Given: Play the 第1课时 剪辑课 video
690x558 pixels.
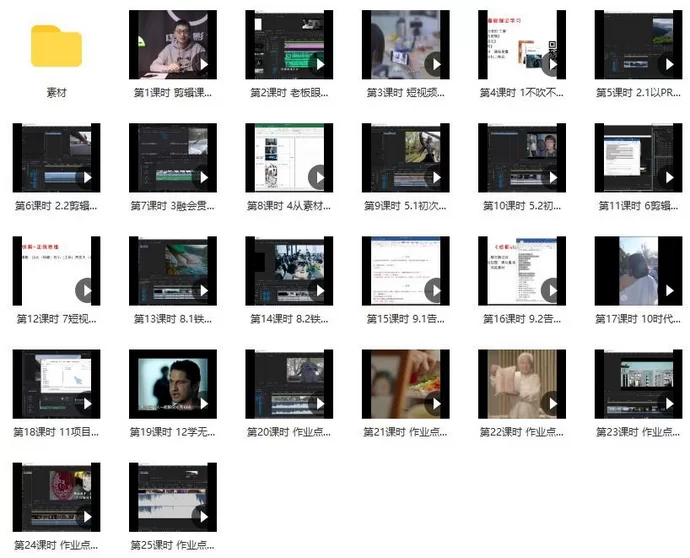Looking at the screenshot, I should pyautogui.click(x=202, y=64).
